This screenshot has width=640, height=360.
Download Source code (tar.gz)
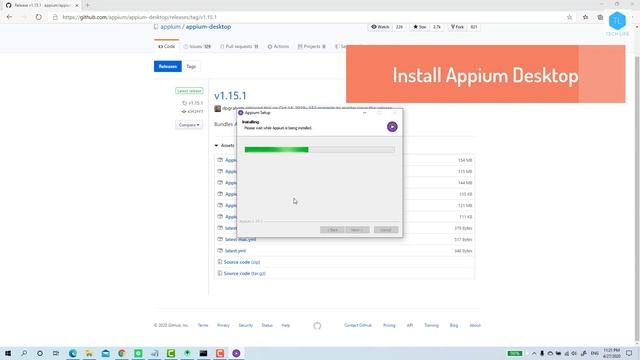click(244, 273)
